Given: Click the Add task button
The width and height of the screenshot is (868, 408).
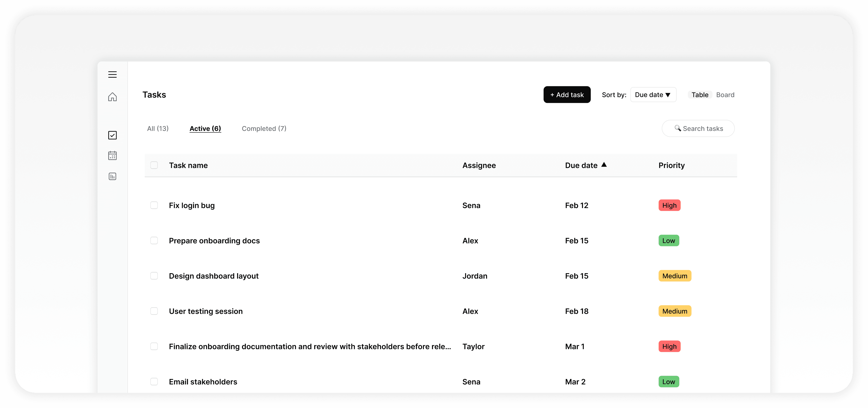Looking at the screenshot, I should point(567,95).
